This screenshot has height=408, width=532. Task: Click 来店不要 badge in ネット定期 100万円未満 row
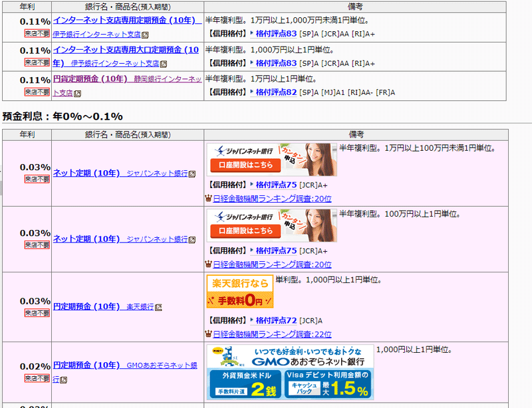point(37,179)
